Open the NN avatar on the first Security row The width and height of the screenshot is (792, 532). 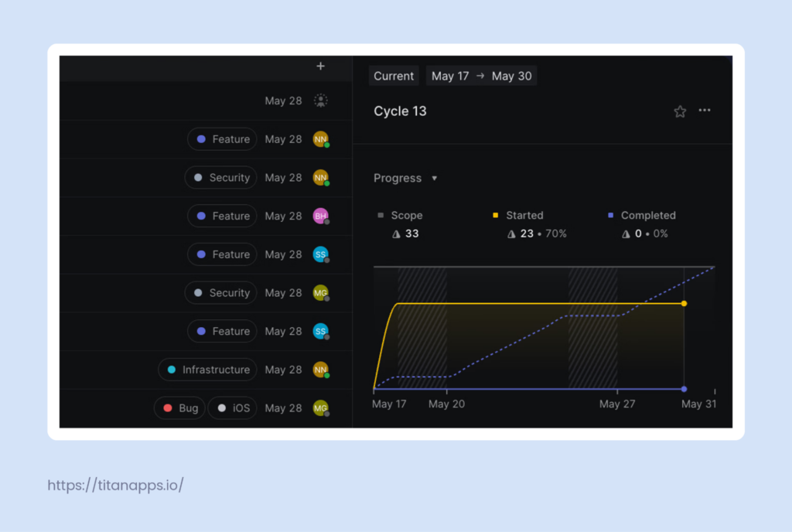(321, 177)
